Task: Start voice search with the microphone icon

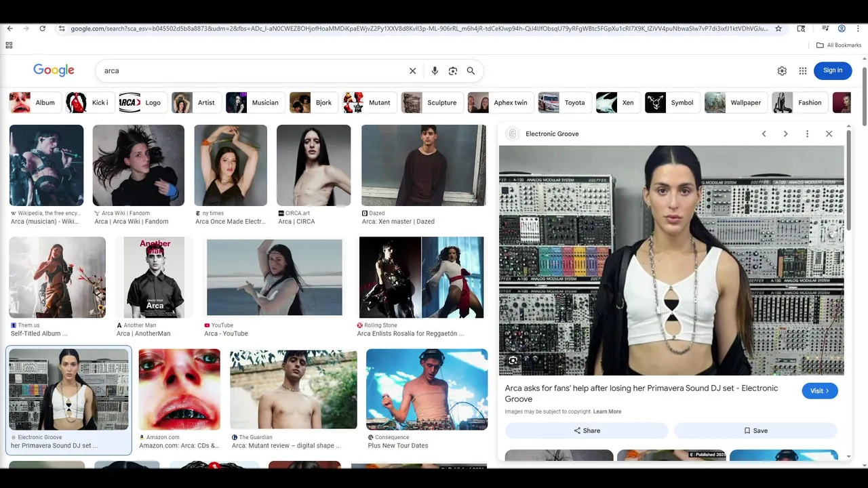Action: [435, 70]
